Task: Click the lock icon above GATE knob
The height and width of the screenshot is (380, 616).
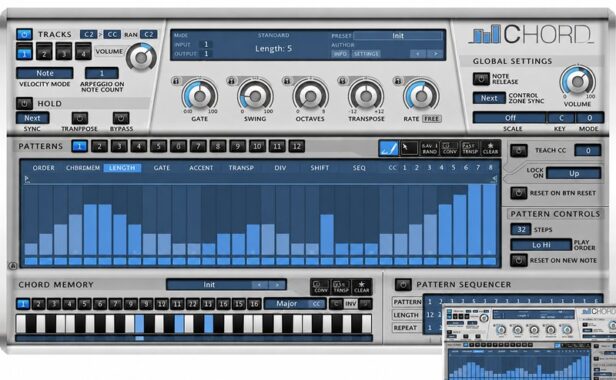Action: pyautogui.click(x=176, y=81)
